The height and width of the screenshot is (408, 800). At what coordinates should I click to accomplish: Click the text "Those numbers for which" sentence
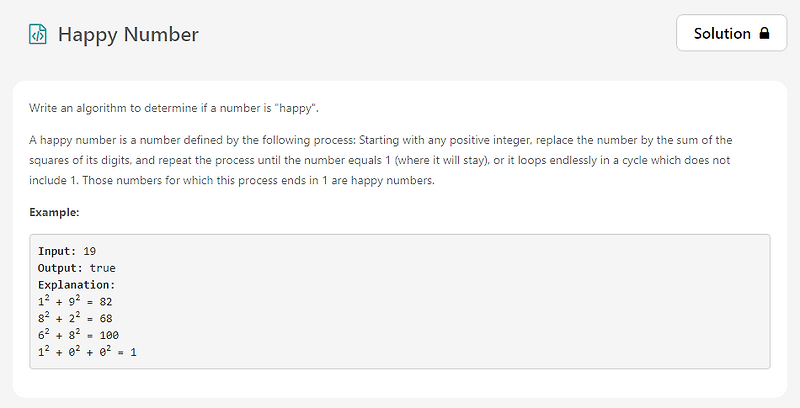click(258, 181)
